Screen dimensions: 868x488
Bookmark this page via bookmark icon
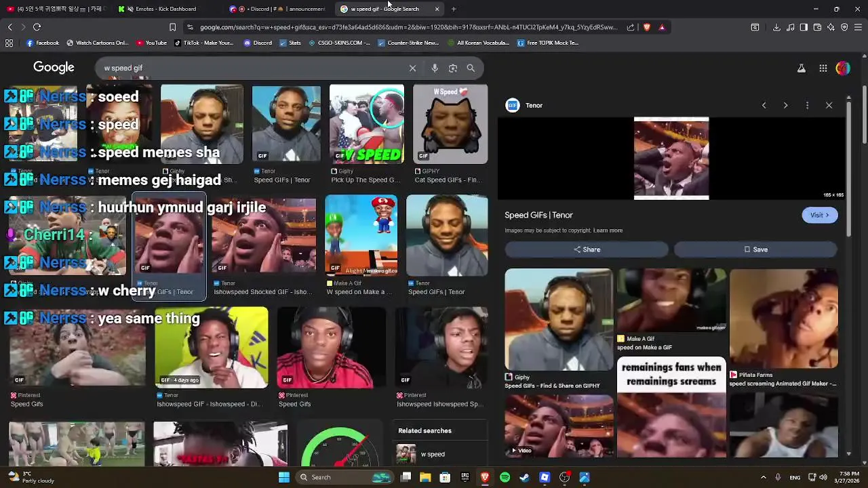coord(172,27)
